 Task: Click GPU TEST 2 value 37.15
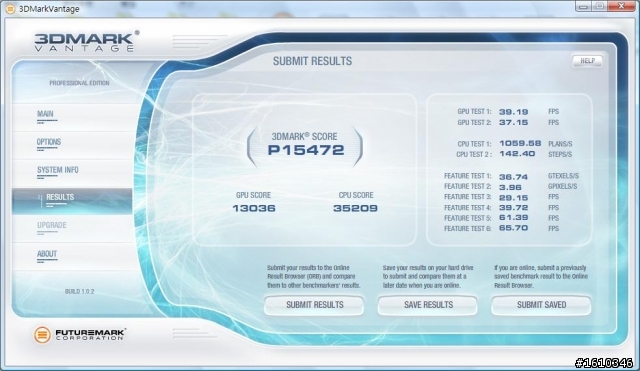click(x=513, y=122)
